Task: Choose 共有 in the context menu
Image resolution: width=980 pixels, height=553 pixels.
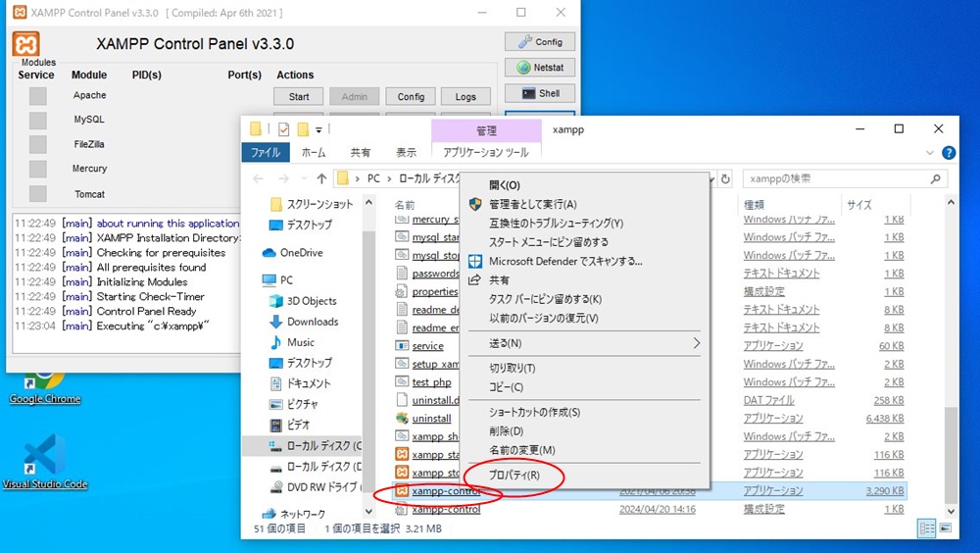Action: pyautogui.click(x=584, y=280)
